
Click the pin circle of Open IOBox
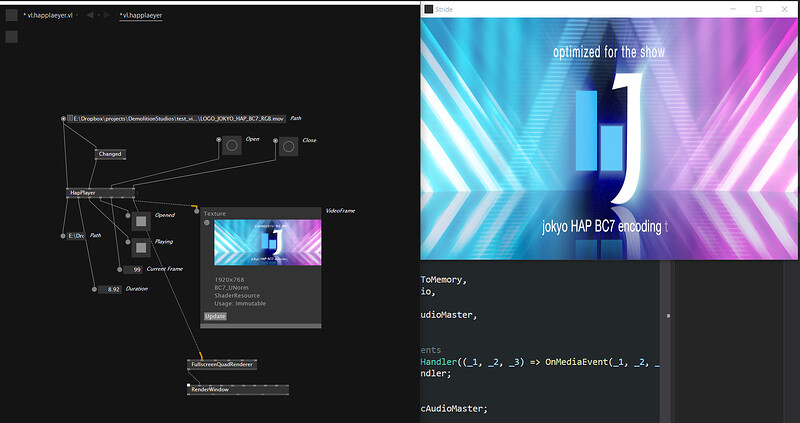(218, 139)
